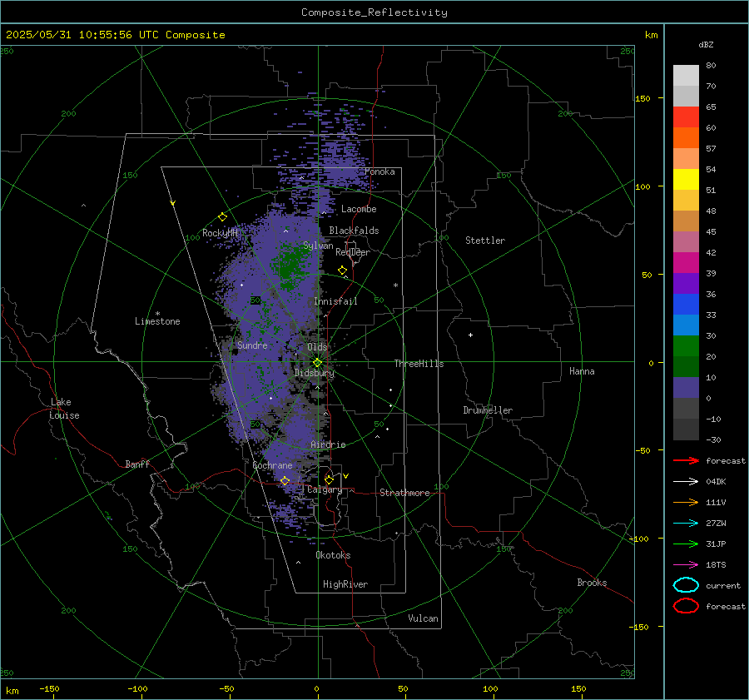This screenshot has width=749, height=700.
Task: Click the magenta 18TS arrow icon
Action: point(686,565)
